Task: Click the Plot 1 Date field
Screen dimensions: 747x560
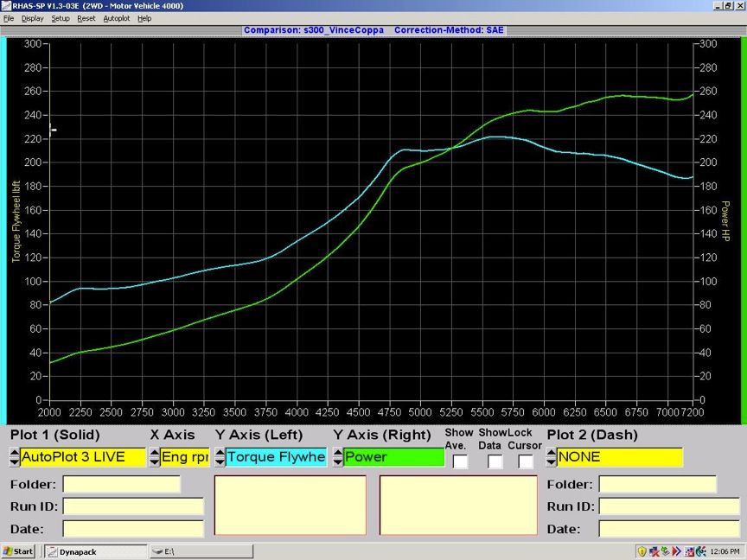Action: (132, 528)
